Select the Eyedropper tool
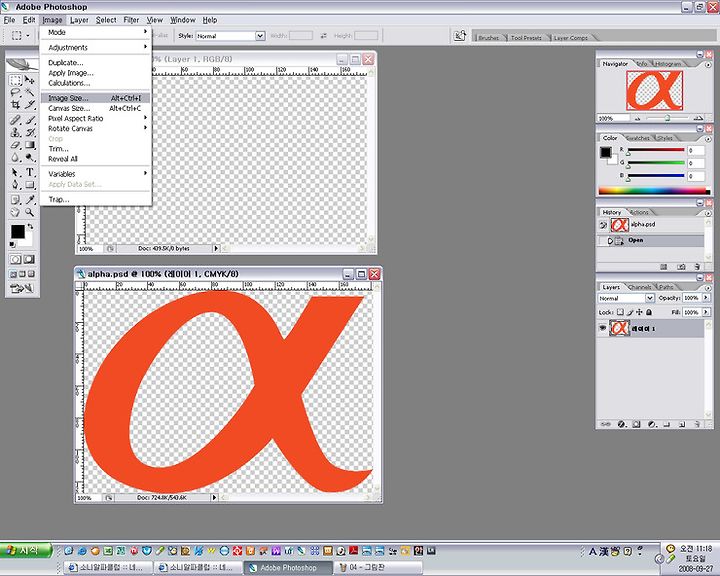This screenshot has width=720, height=576. 30,200
